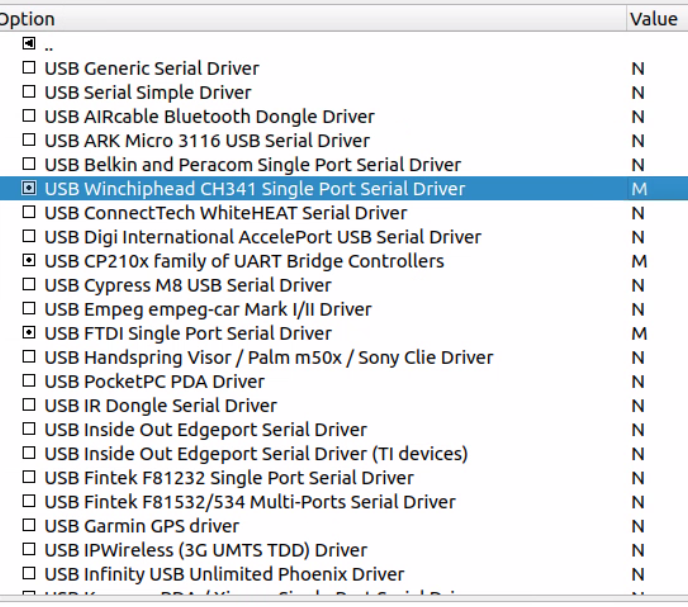Select USB Fintek F81532/534 Multi-Ports driver
The image size is (688, 607).
[249, 501]
